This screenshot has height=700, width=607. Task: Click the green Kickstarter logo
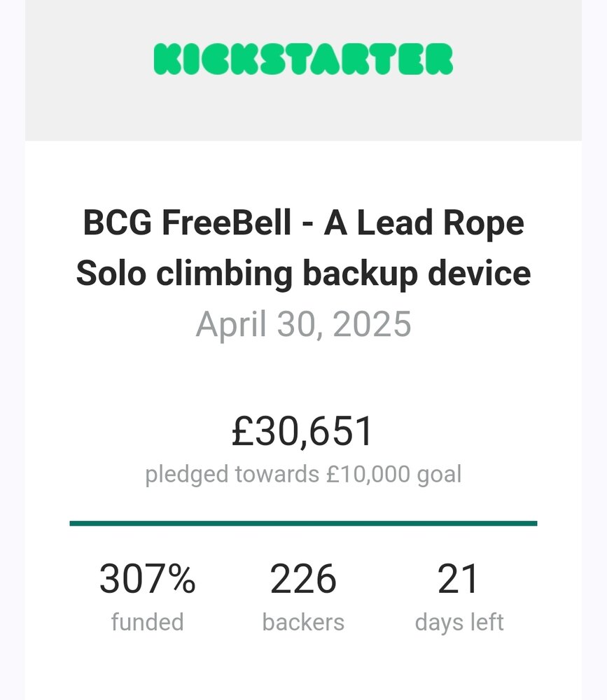tap(303, 59)
